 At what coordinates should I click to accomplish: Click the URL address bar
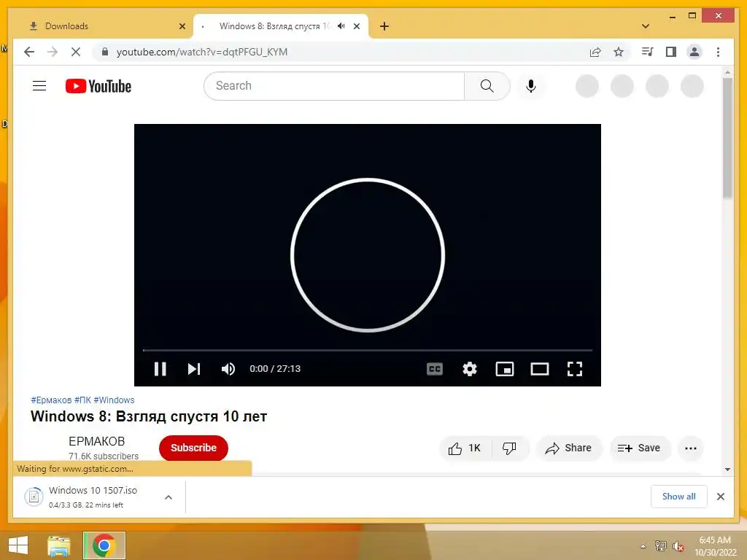[x=343, y=52]
